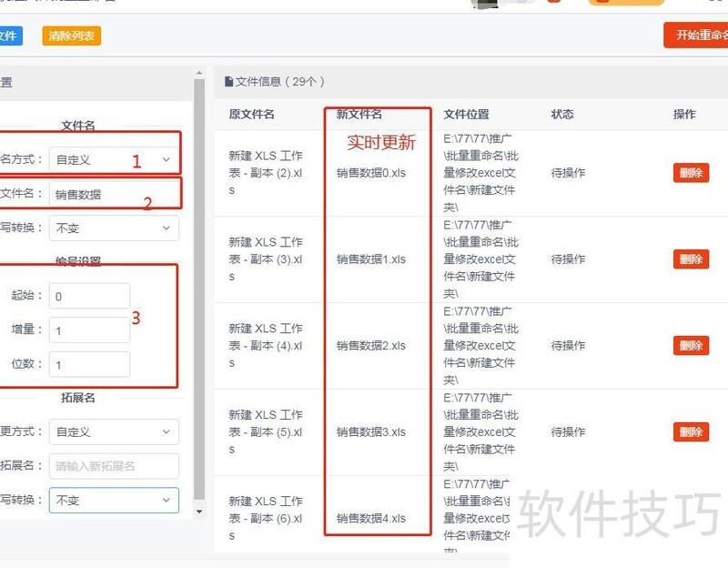Remove the 销售数据2.xls file from list
The image size is (728, 568).
click(x=691, y=345)
